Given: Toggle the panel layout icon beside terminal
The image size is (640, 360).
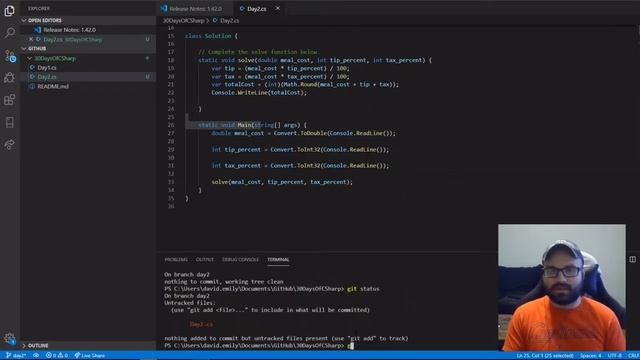Looking at the screenshot, I should [x=632, y=259].
